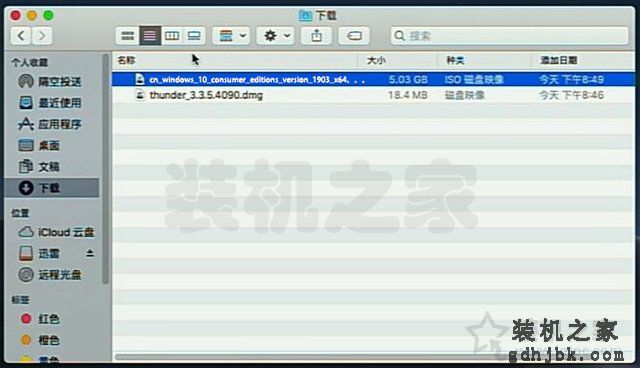Screen dimensions: 640x368
Task: Open the group-by arrangement dropdown
Action: tap(231, 36)
